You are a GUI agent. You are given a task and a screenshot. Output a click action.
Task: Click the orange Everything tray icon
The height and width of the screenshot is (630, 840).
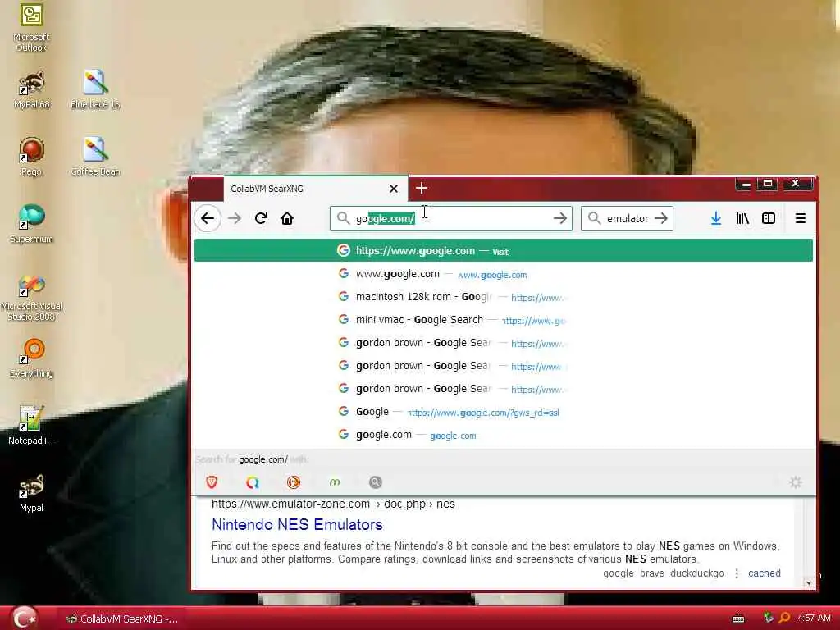point(784,618)
